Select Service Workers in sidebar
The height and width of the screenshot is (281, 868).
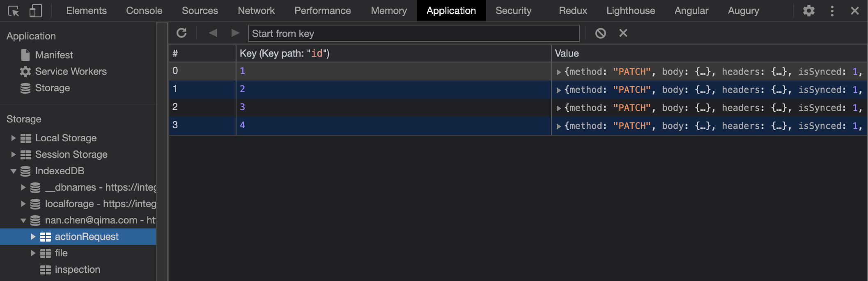[71, 71]
